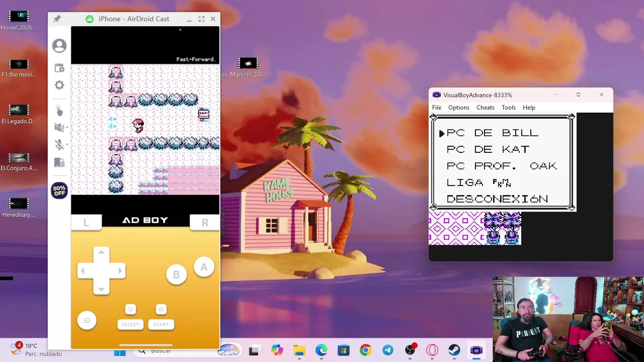Screen dimensions: 644x362
Task: Select 'DESCONEXIÓN' in game menu
Action: (497, 199)
